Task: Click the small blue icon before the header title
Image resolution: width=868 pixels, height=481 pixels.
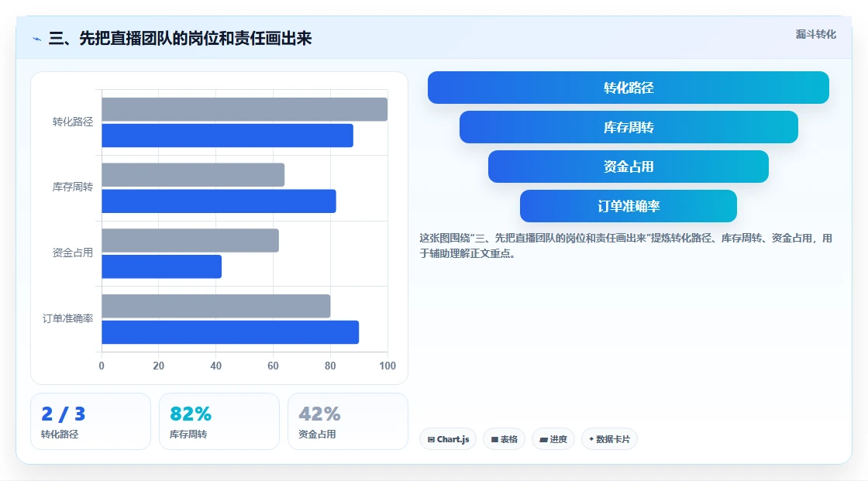Action: point(36,39)
